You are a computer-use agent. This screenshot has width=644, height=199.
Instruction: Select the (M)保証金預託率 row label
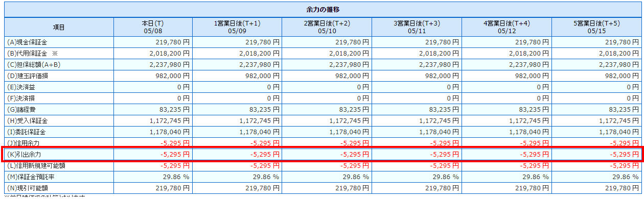tap(31, 177)
